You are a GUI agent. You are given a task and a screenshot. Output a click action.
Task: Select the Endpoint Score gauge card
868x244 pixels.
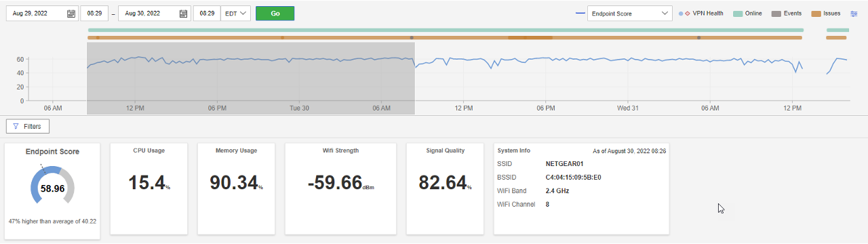pyautogui.click(x=52, y=190)
